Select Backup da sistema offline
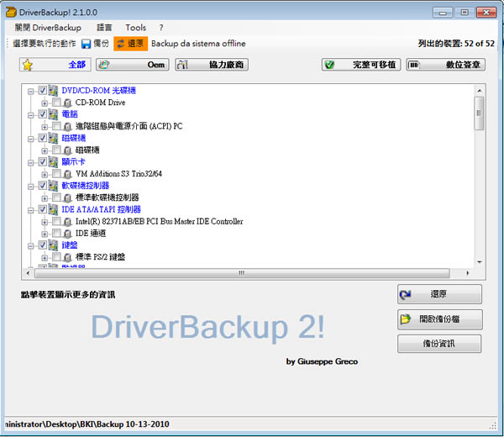 point(198,44)
